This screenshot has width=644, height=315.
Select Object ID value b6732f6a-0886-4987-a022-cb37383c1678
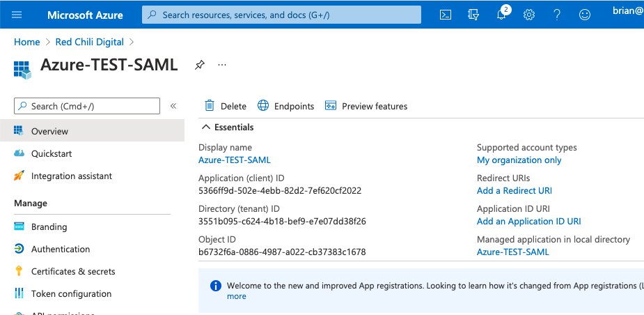pyautogui.click(x=282, y=252)
